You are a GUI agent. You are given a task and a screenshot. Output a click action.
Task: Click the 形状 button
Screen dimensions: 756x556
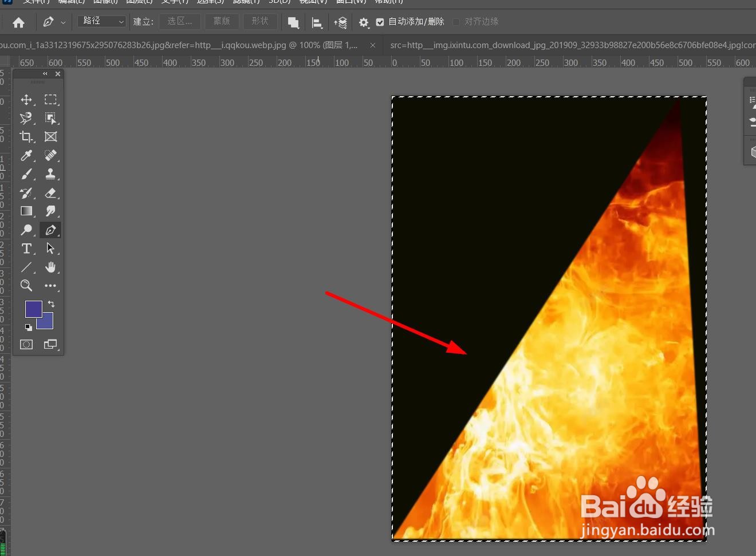[260, 21]
